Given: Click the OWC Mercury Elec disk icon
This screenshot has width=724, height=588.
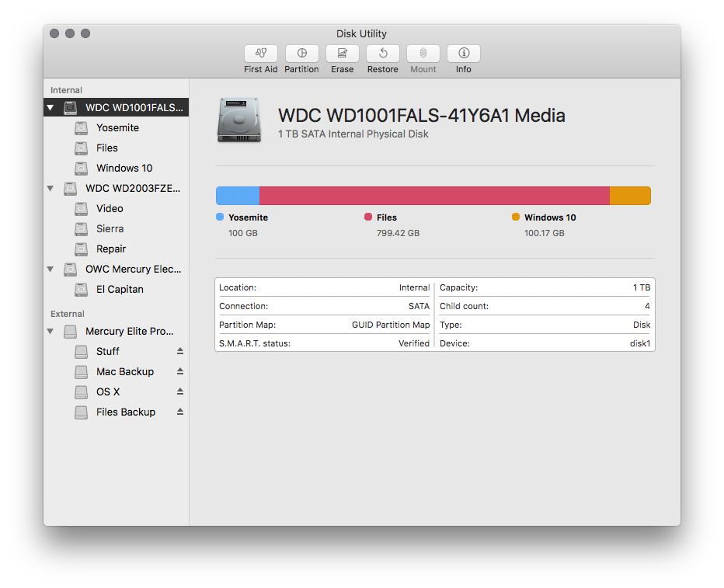Looking at the screenshot, I should point(70,269).
